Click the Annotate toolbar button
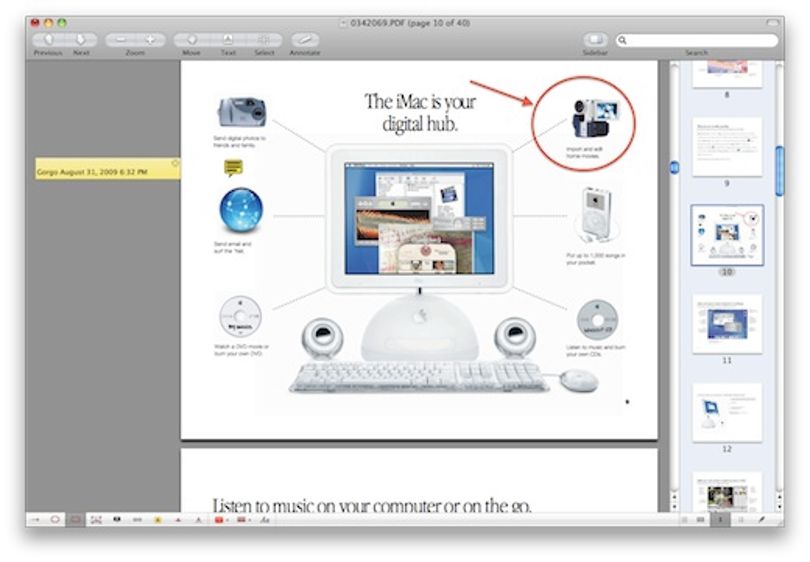810x562 pixels. tap(305, 40)
